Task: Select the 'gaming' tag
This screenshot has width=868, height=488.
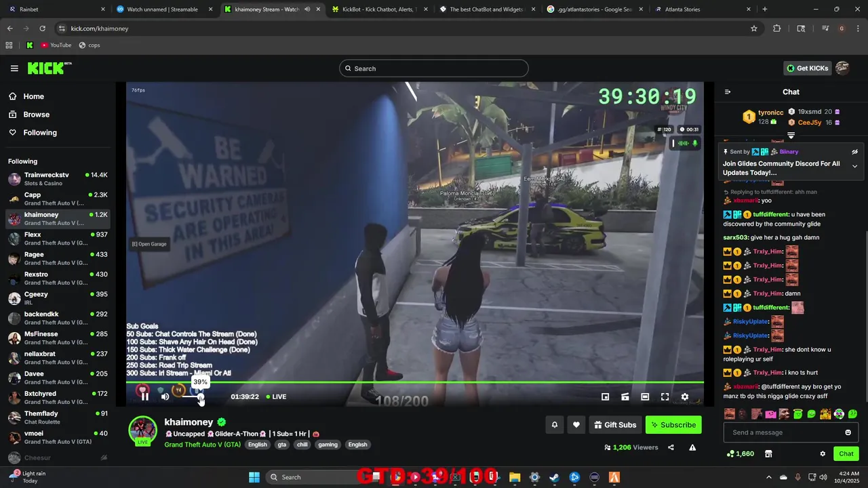Action: tap(328, 445)
